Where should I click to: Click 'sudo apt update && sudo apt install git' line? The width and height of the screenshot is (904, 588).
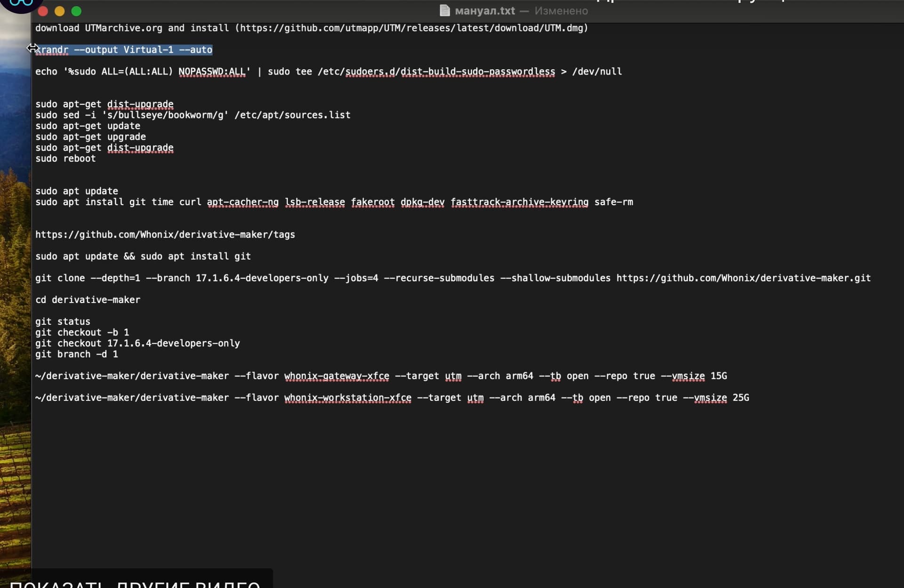pos(143,256)
